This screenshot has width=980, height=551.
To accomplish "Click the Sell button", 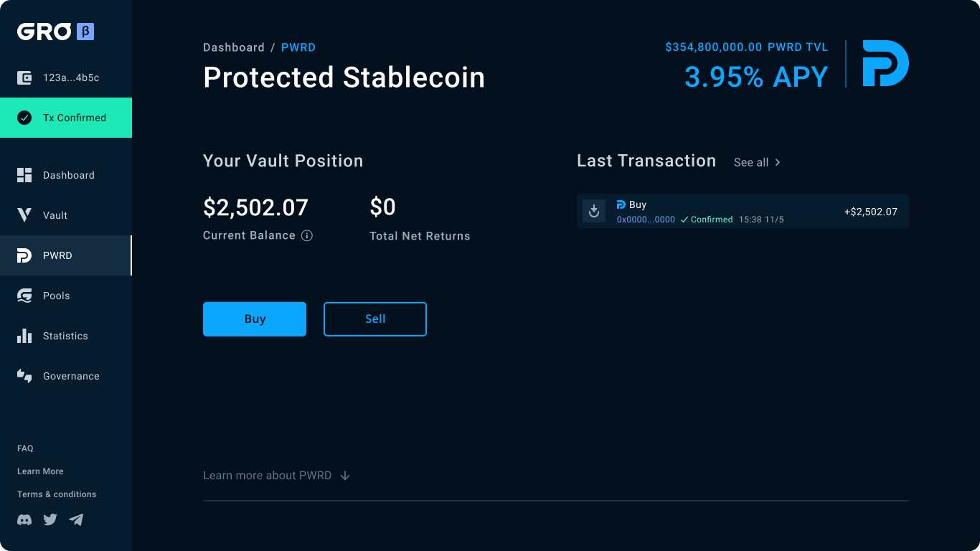I will pyautogui.click(x=375, y=319).
